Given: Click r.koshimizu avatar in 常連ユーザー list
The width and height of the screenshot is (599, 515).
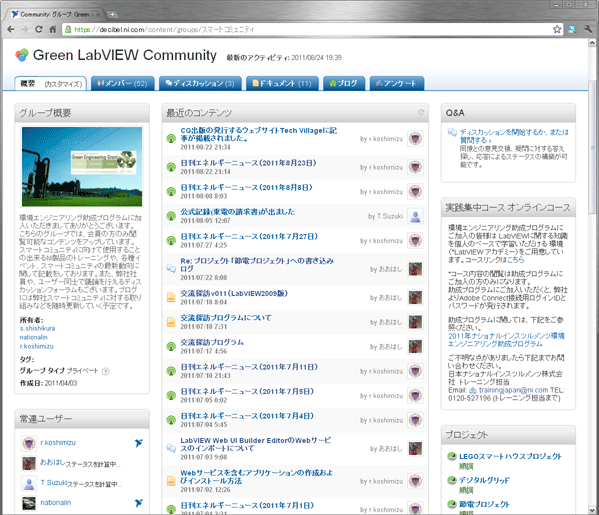Looking at the screenshot, I should pos(29,443).
